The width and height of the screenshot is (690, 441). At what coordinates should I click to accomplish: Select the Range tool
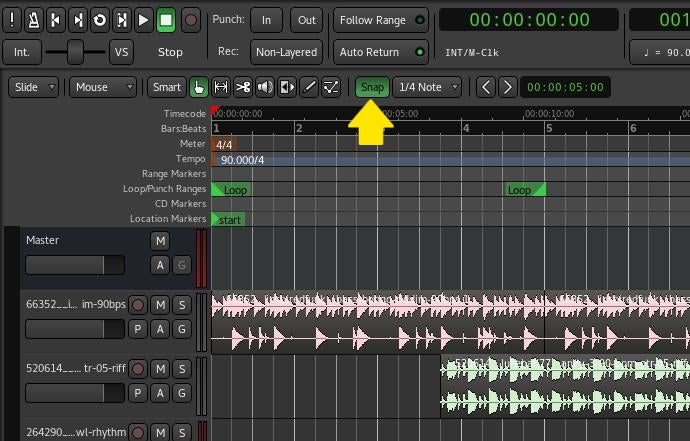pyautogui.click(x=221, y=87)
